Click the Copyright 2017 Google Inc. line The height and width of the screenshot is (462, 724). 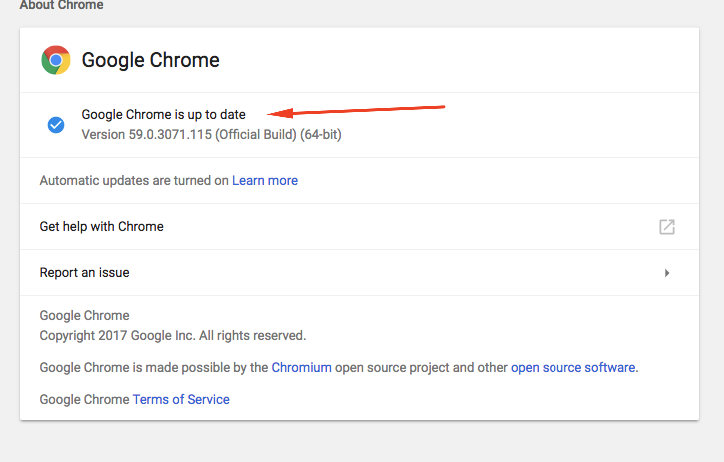pos(172,336)
